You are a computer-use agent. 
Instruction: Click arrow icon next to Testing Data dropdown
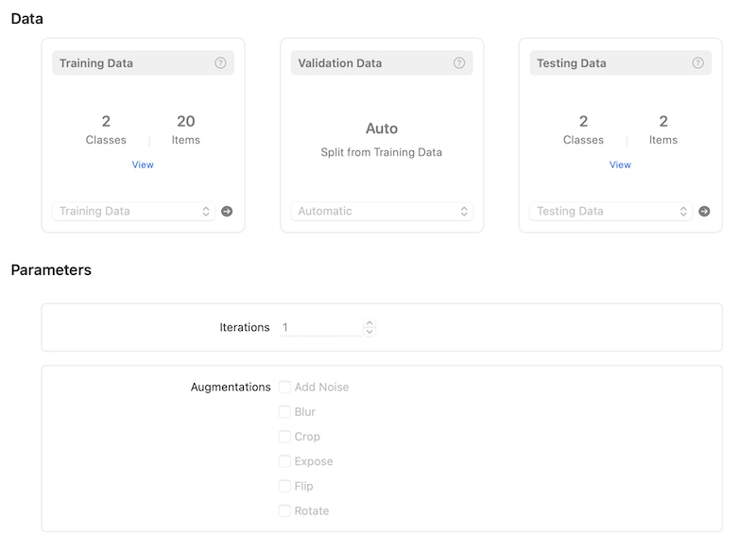(704, 211)
